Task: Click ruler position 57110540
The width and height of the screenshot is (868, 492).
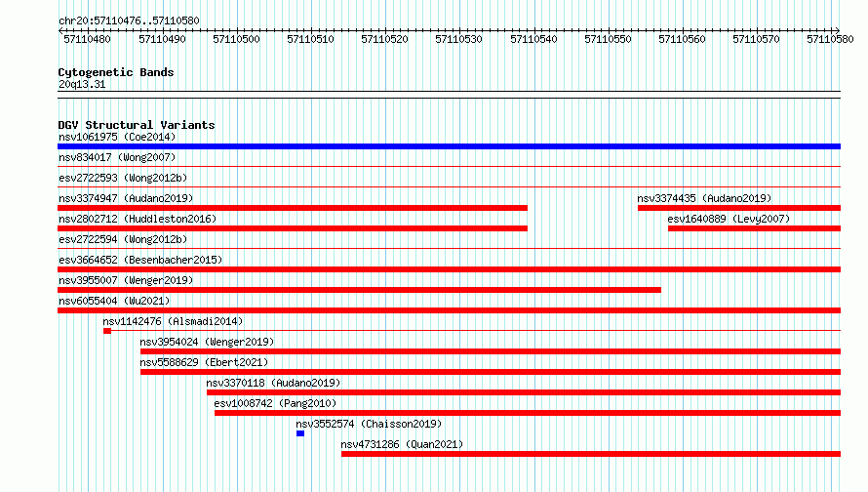Action: point(533,39)
